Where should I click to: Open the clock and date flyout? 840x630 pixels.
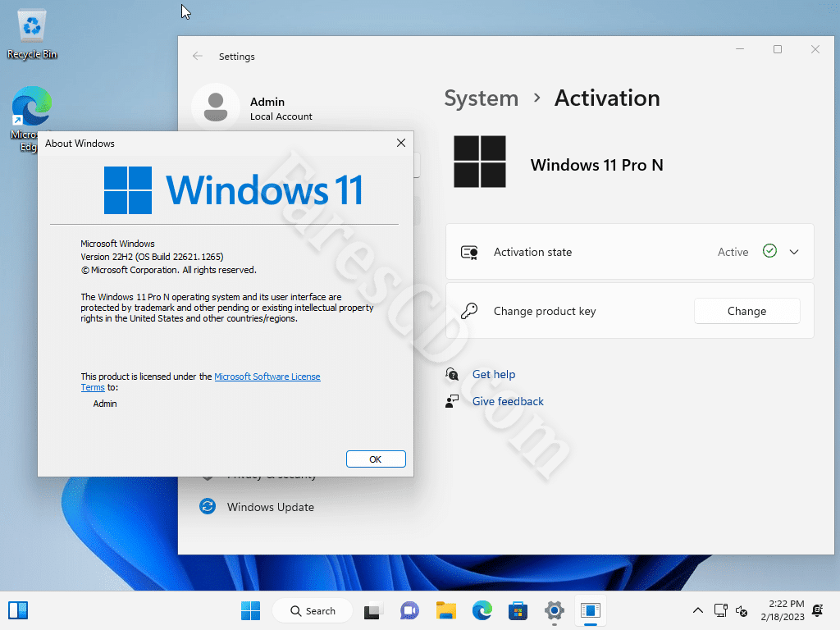(x=782, y=610)
